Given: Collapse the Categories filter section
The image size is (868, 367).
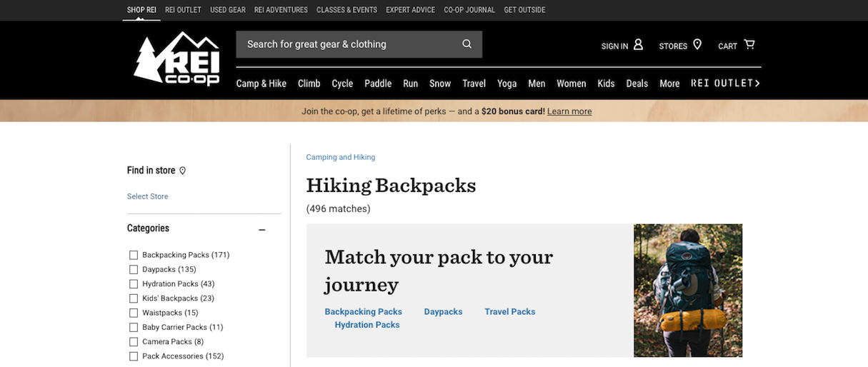Looking at the screenshot, I should 262,230.
